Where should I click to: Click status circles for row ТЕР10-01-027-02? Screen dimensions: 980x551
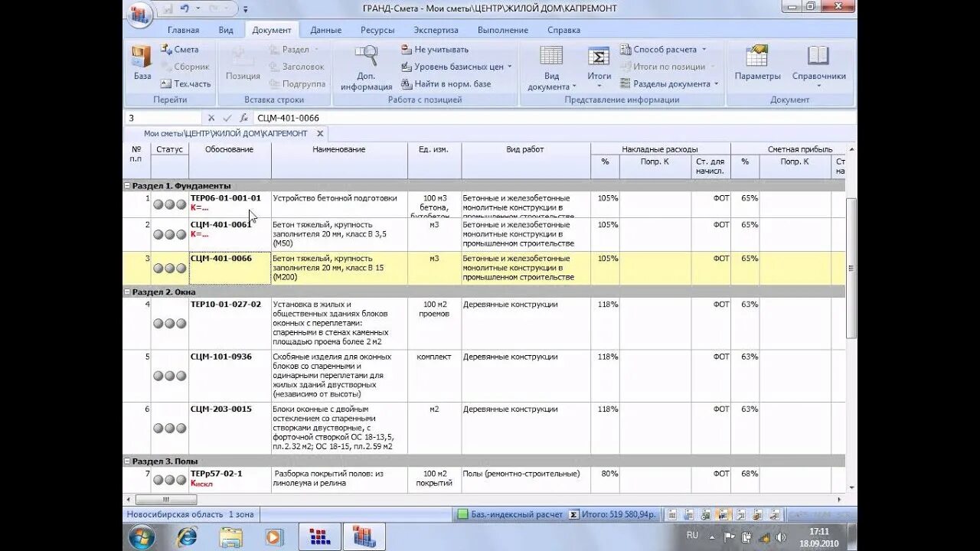coord(169,324)
